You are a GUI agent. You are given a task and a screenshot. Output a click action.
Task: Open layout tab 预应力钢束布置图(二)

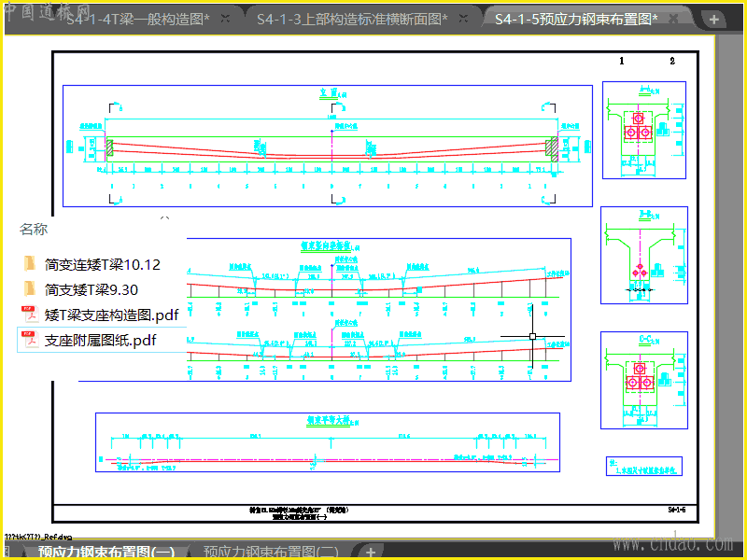tap(271, 552)
